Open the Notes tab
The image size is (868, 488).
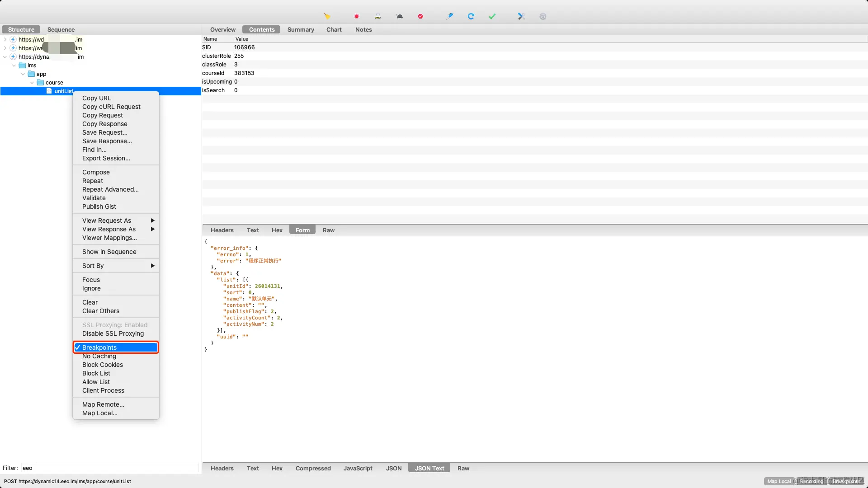tap(363, 29)
